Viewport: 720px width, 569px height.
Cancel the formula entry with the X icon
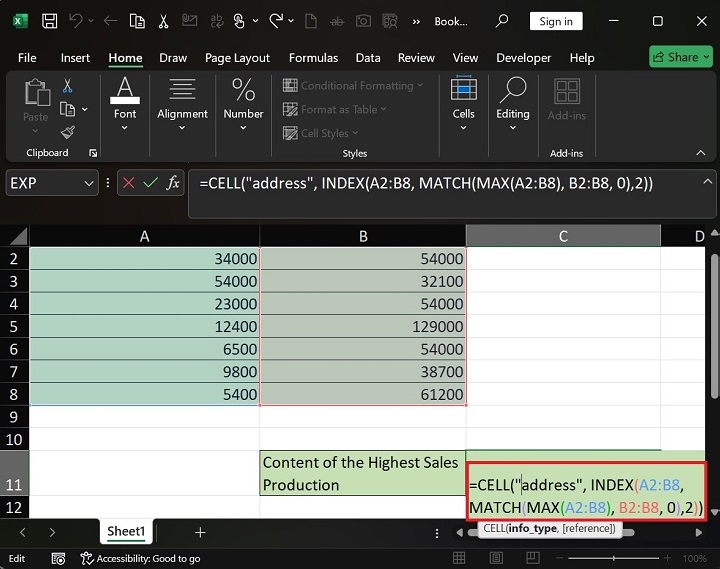129,183
